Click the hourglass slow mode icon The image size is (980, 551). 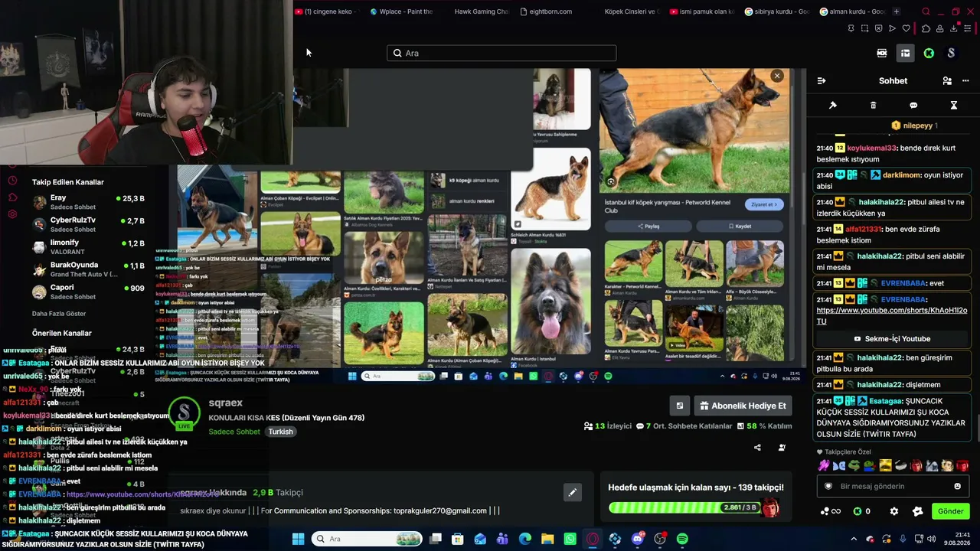[x=954, y=105]
